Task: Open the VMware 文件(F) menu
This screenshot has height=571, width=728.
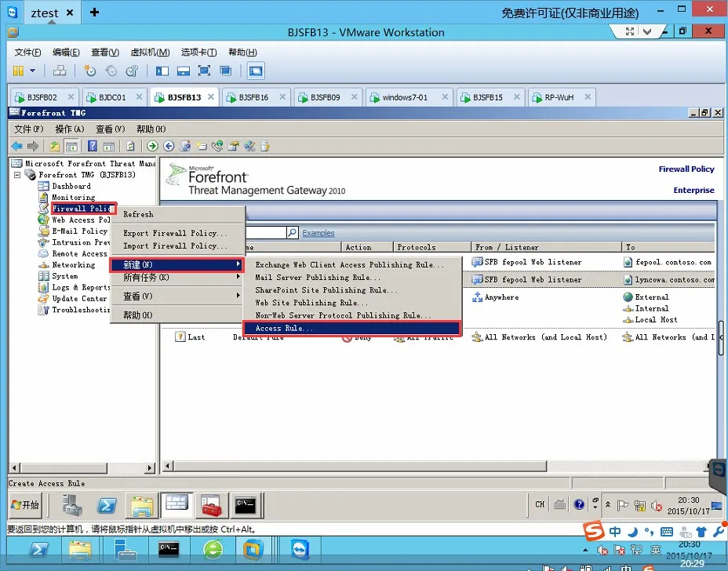Action: (28, 52)
